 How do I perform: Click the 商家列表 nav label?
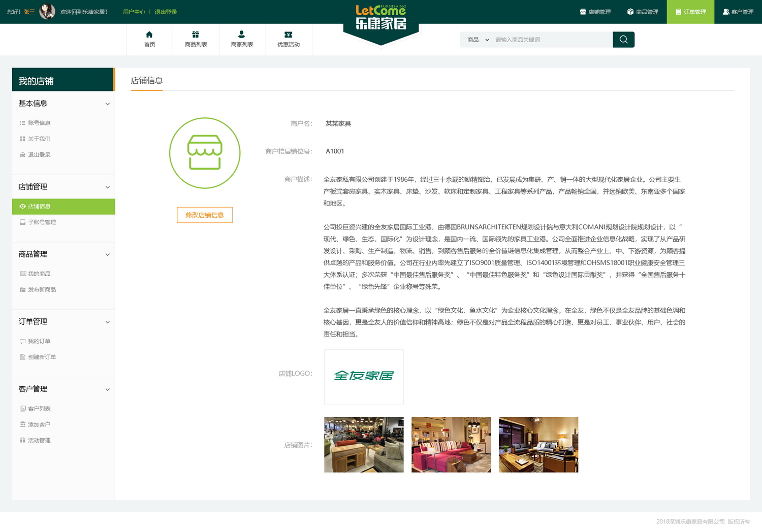coord(242,45)
